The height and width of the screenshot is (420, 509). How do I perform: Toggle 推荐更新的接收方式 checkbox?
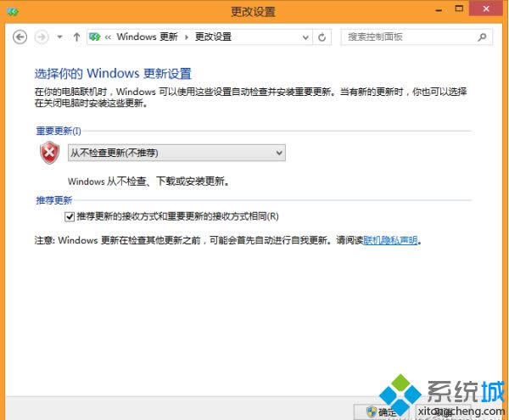[70, 216]
